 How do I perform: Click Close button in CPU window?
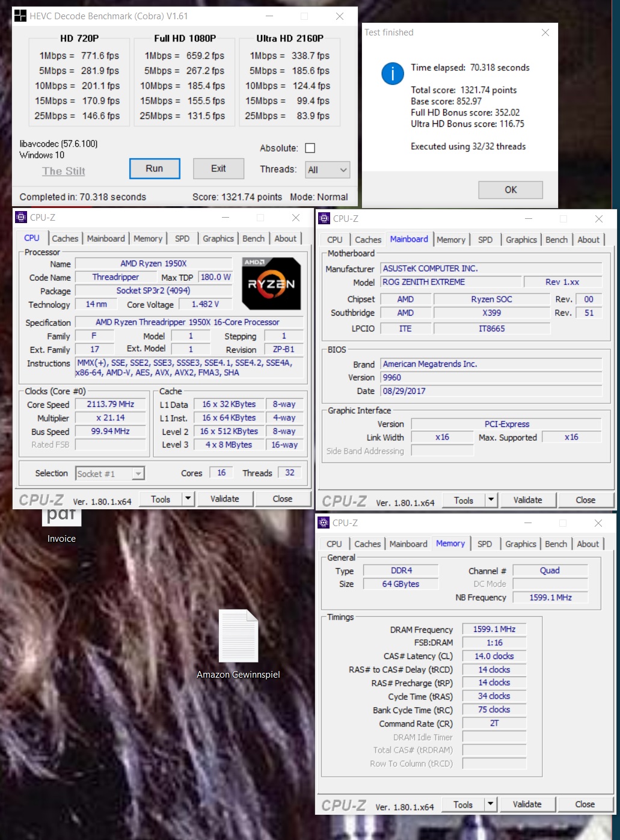tap(283, 499)
